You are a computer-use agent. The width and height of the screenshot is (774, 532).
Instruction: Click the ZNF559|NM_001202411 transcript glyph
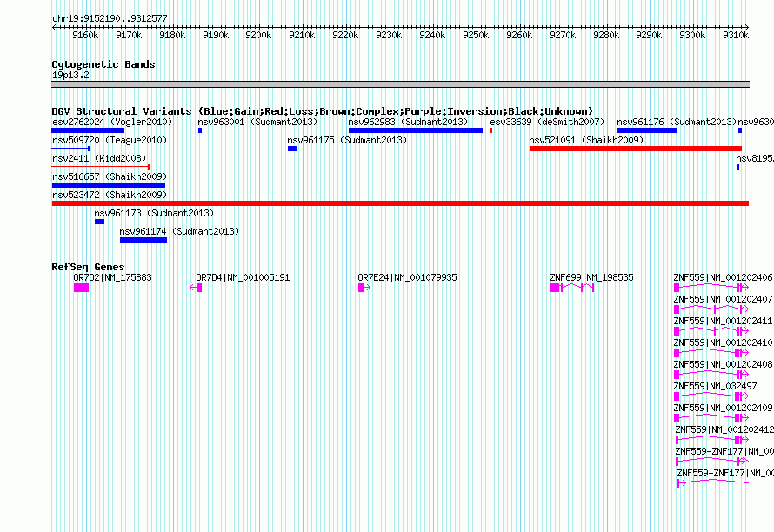point(711,331)
